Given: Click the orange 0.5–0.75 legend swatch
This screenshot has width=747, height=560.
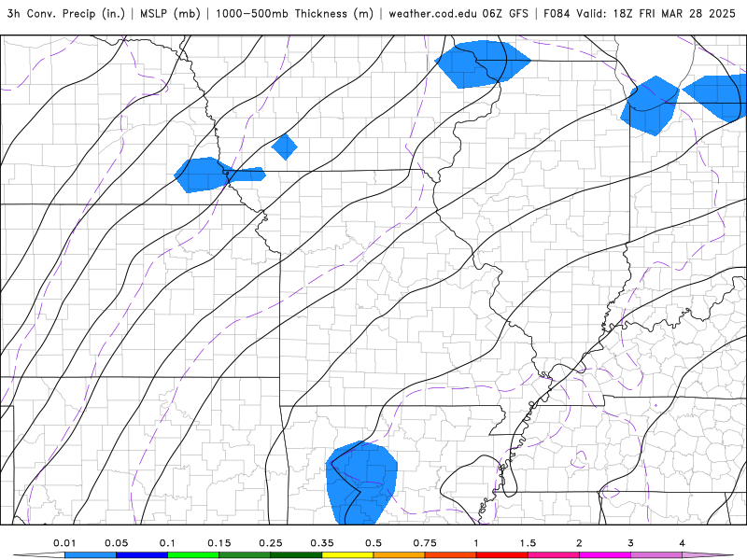Looking at the screenshot, I should tap(400, 555).
